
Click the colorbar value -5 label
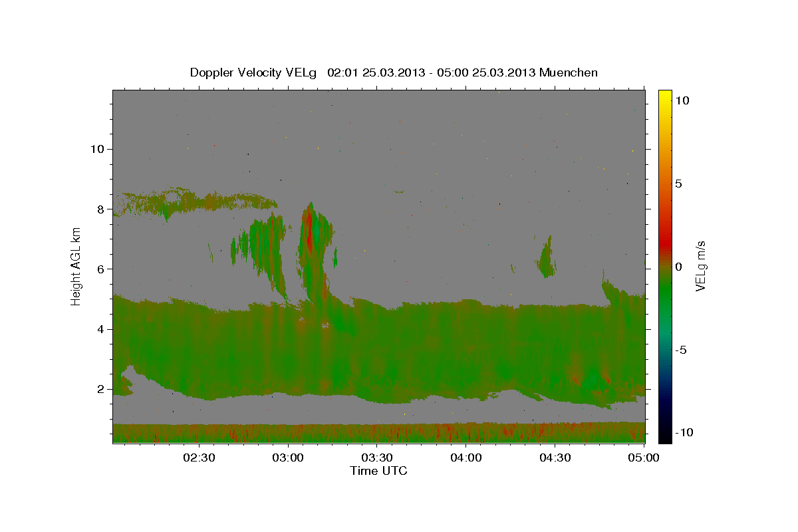(x=680, y=350)
